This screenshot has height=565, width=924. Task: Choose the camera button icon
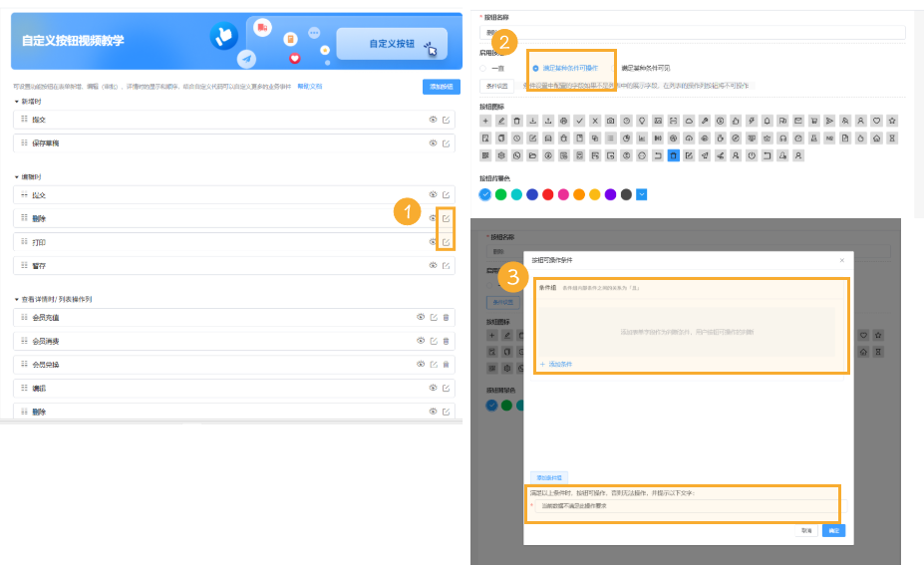pyautogui.click(x=610, y=121)
